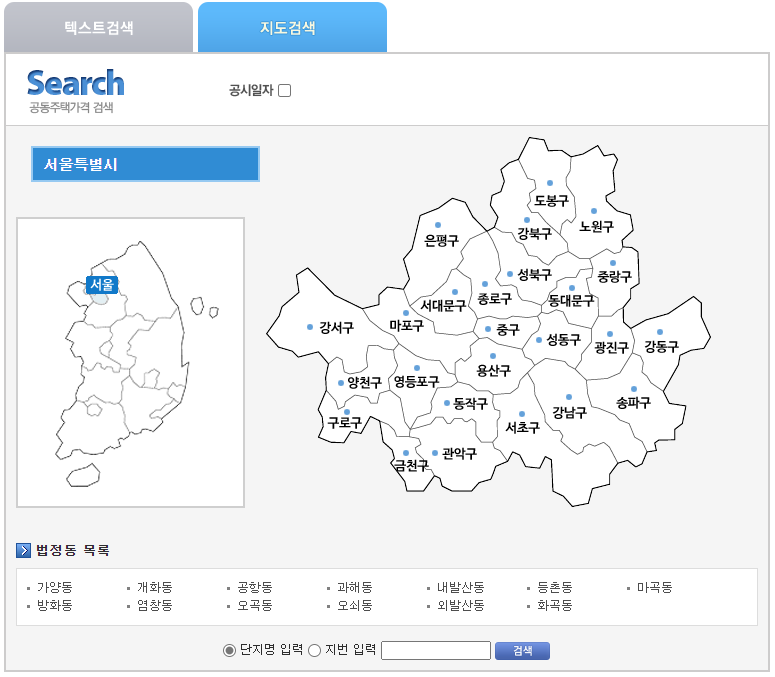775x677 pixels.
Task: Open 마곡동 in the dong list
Action: (654, 587)
